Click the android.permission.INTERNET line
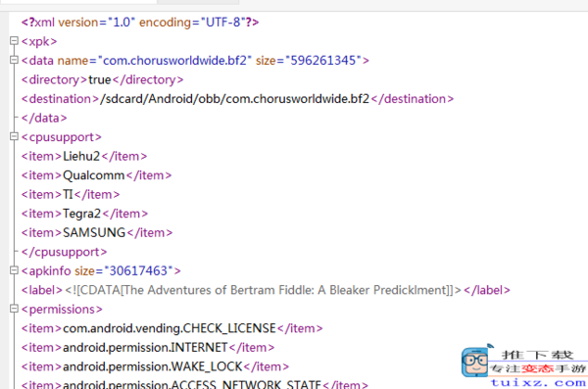The image size is (588, 389). click(148, 348)
